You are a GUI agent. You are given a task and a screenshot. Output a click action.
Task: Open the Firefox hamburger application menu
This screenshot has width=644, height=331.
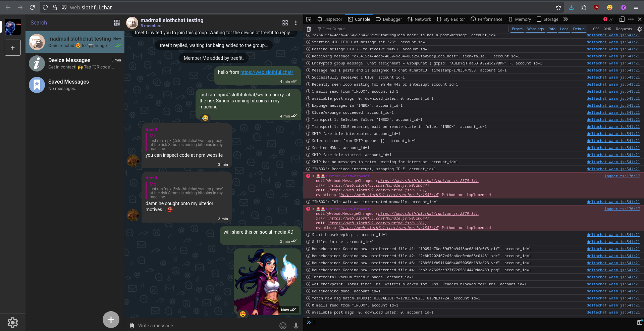[636, 7]
